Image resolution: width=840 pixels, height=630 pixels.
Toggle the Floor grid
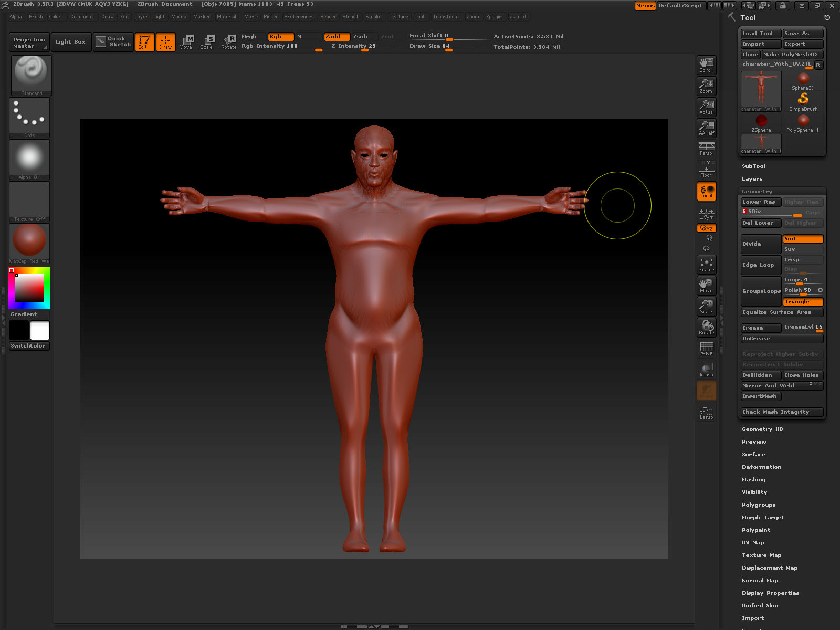707,170
